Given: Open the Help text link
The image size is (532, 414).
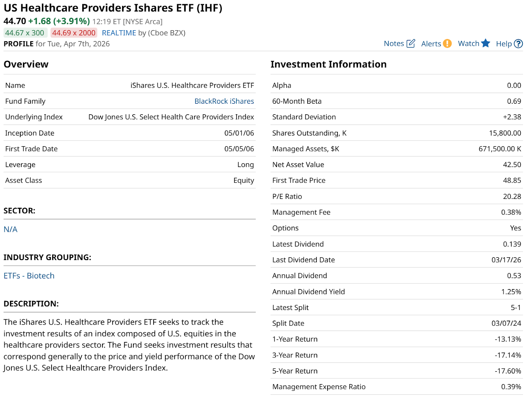Looking at the screenshot, I should pyautogui.click(x=503, y=44).
